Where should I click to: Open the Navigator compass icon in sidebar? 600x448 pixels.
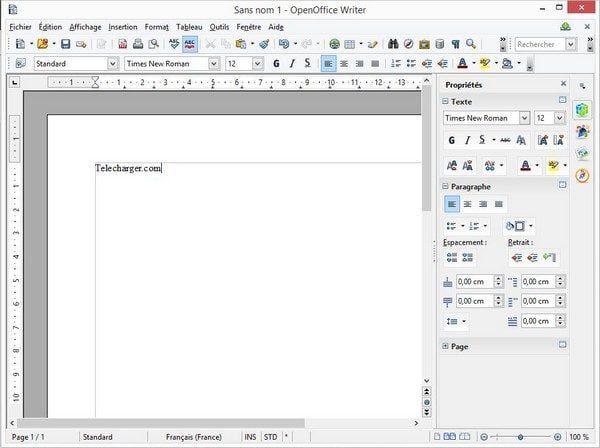coord(583,174)
